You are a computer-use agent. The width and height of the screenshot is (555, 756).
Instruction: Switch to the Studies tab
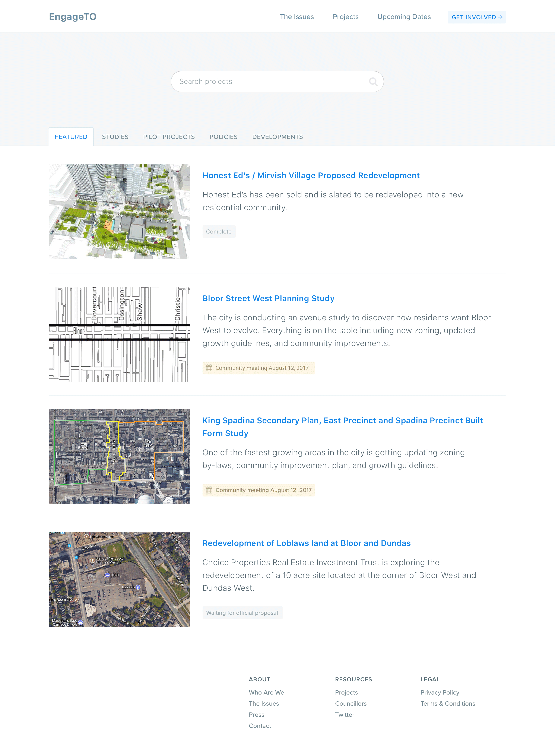(x=115, y=137)
